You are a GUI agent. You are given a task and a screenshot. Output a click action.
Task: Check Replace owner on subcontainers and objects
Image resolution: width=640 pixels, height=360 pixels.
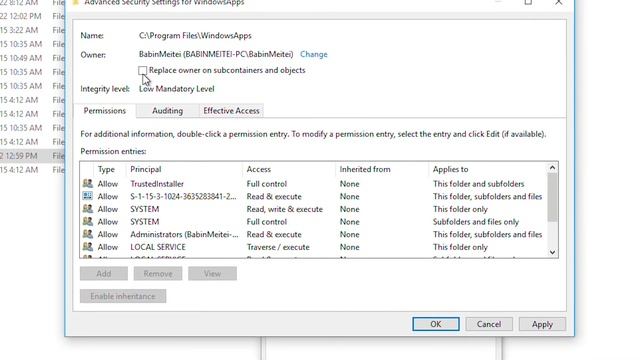point(142,70)
